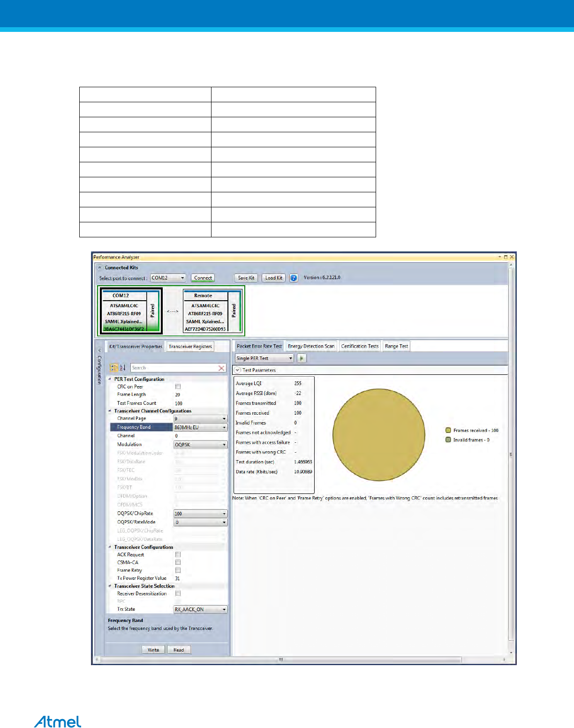Open the OQPSK/ChipRate dropdown

click(224, 514)
